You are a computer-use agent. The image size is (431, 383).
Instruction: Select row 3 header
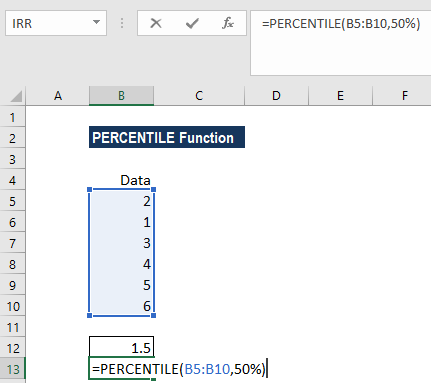12,159
